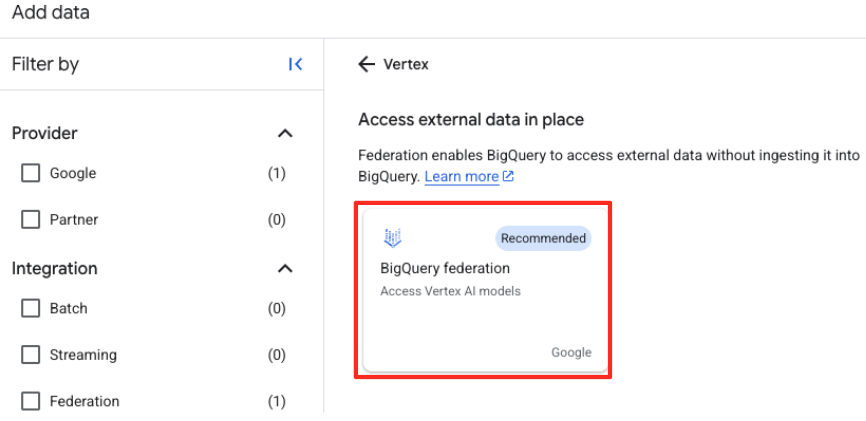The width and height of the screenshot is (866, 421).
Task: Enable the Partner provider checkbox
Action: [x=31, y=219]
